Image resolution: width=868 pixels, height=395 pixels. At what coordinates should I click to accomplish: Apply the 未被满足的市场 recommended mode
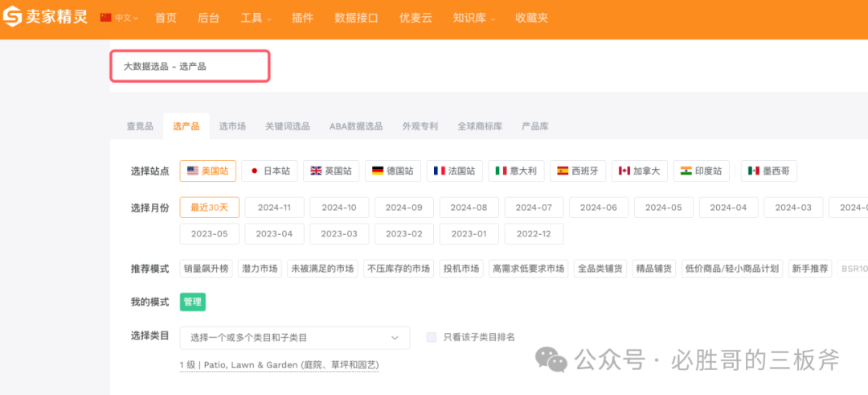(323, 269)
